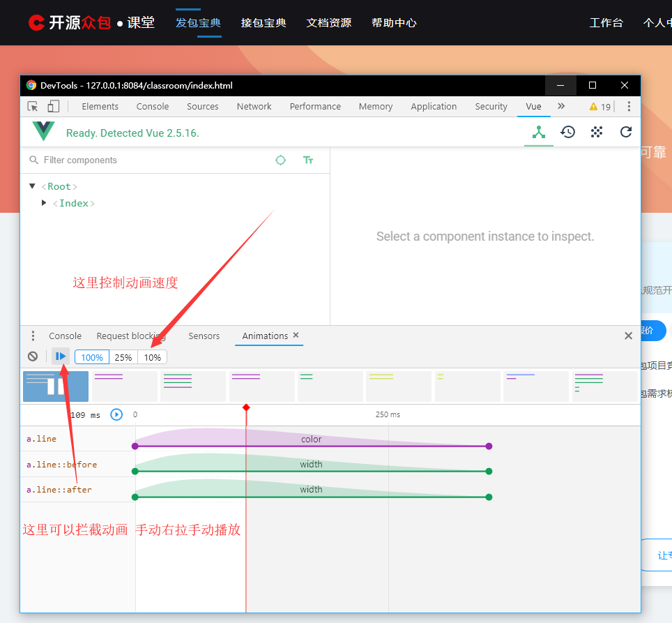Switch to the Security tab

click(491, 106)
